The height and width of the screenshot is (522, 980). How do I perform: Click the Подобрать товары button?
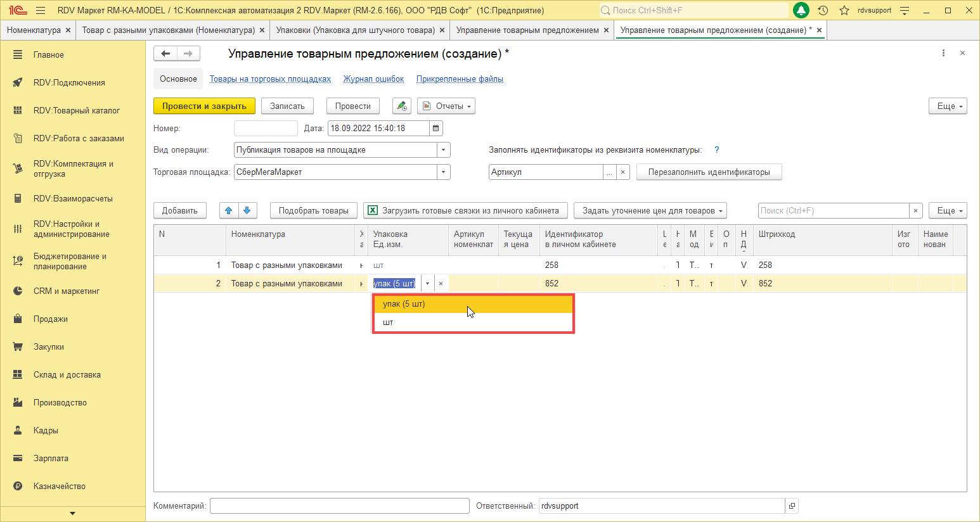coord(313,210)
